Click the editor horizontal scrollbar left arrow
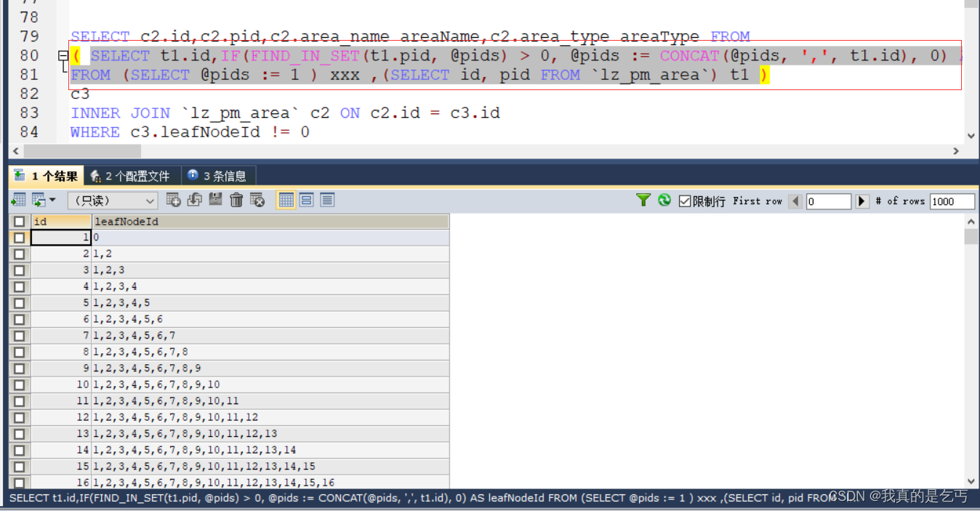The image size is (980, 511). pyautogui.click(x=15, y=151)
